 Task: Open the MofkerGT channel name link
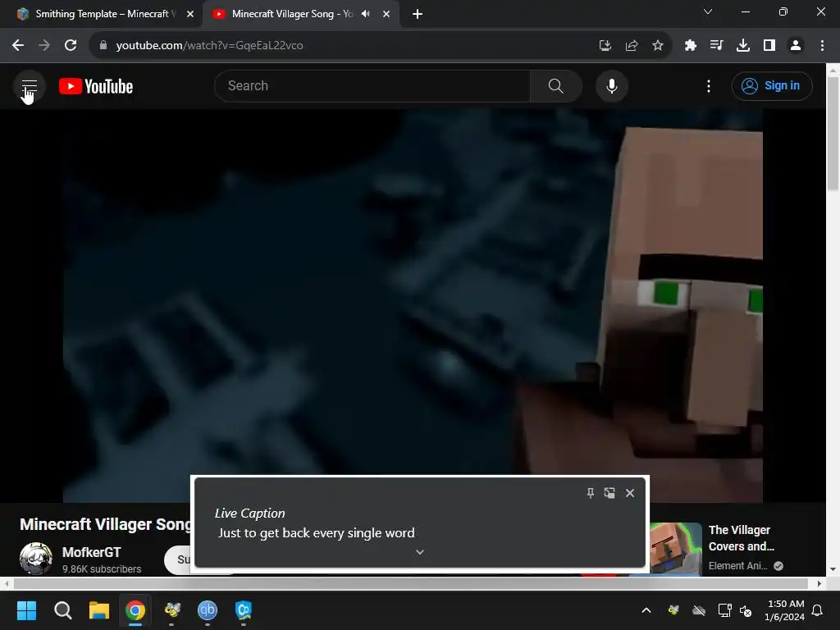point(92,552)
